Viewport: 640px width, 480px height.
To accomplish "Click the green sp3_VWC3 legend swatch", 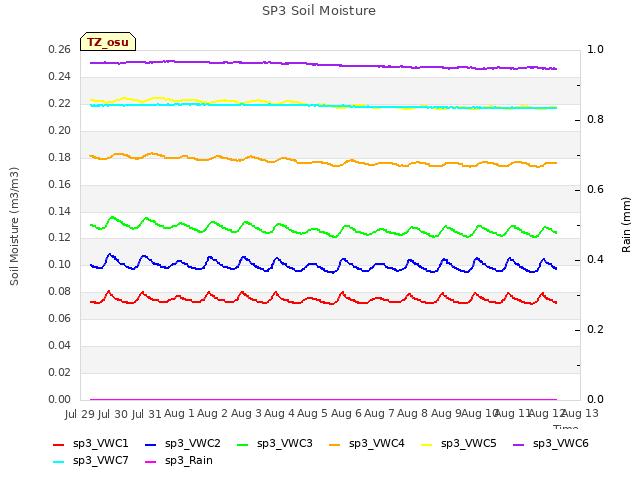I will (242, 445).
